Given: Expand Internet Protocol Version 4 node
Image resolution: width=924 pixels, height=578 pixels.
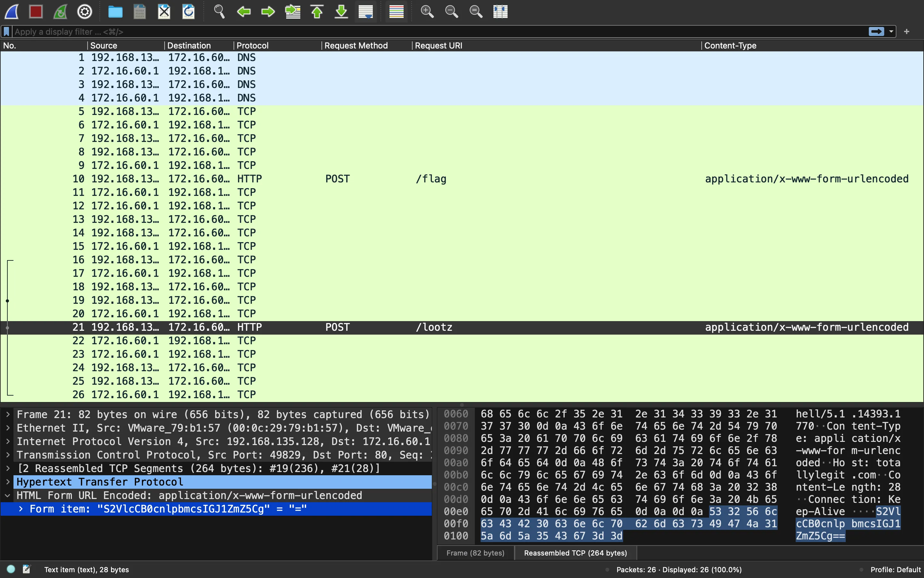Looking at the screenshot, I should (x=8, y=442).
